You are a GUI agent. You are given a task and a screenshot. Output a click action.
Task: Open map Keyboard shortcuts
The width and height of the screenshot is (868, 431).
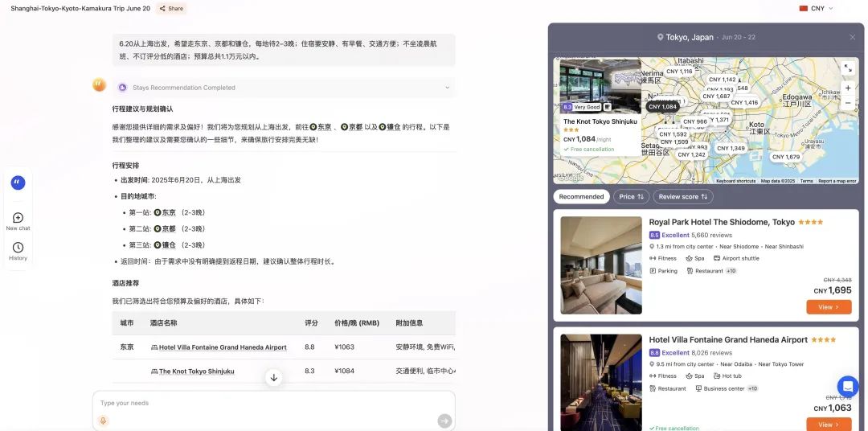tap(735, 181)
